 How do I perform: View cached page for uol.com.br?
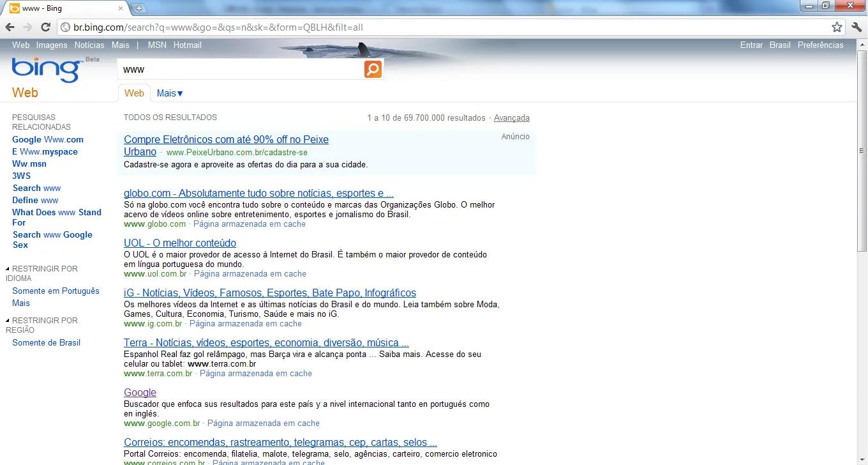pyautogui.click(x=250, y=274)
